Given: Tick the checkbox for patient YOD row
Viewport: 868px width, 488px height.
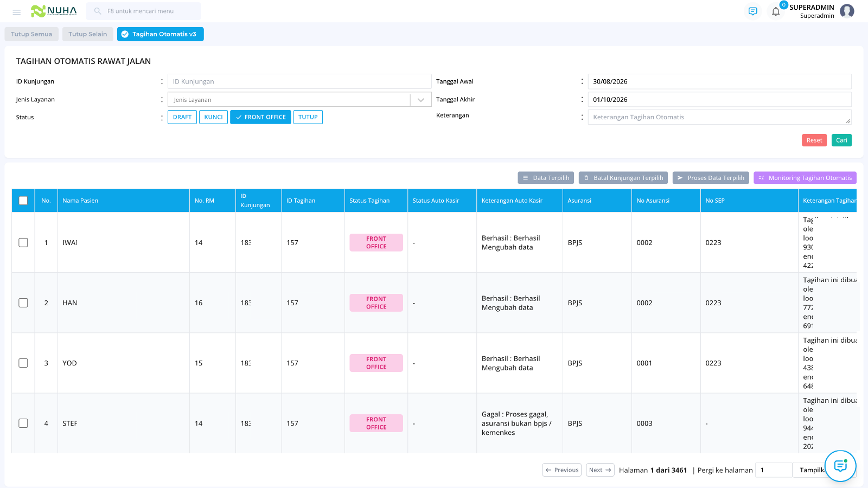Looking at the screenshot, I should 23,363.
